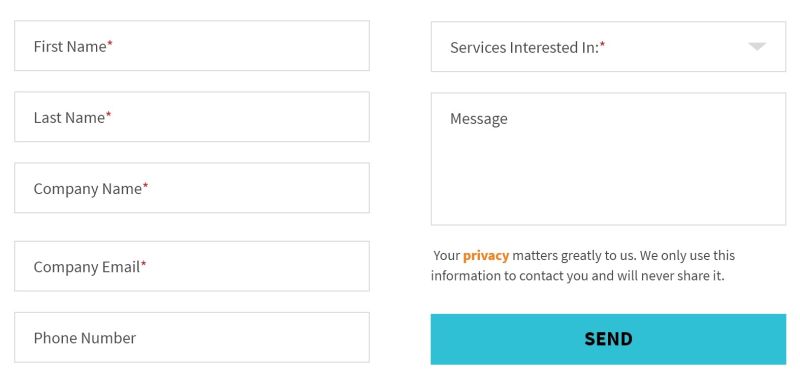Click the asterisk next to Company Email
800x385 pixels.
click(143, 265)
